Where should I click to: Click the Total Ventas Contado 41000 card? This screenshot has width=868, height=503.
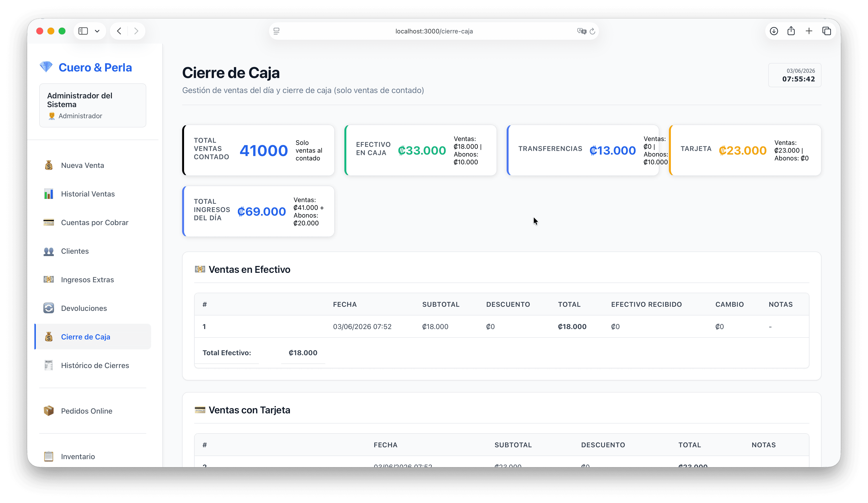point(258,150)
